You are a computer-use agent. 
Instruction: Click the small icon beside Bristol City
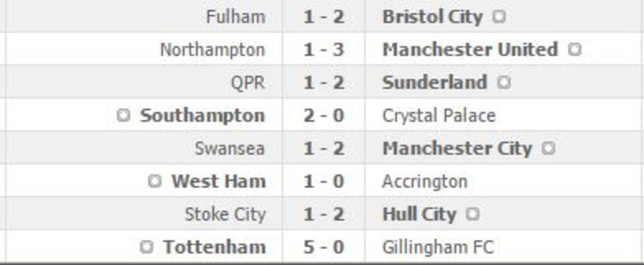click(498, 17)
